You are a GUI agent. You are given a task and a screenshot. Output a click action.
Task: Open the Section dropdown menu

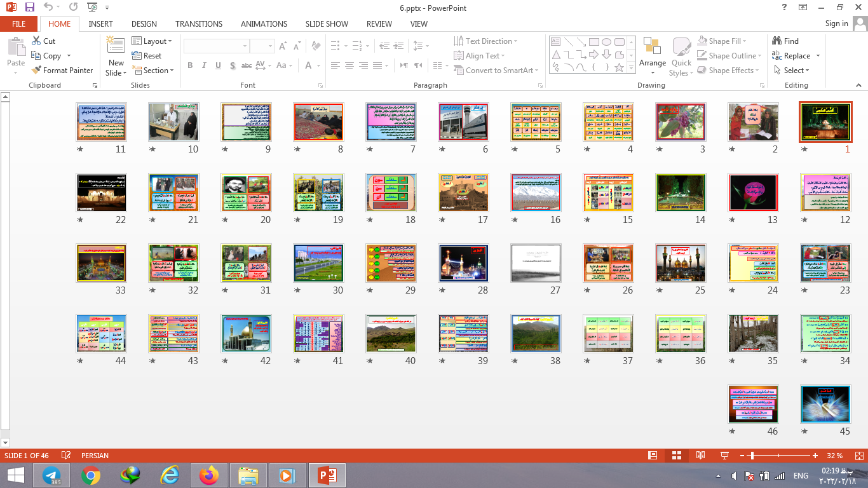click(153, 71)
